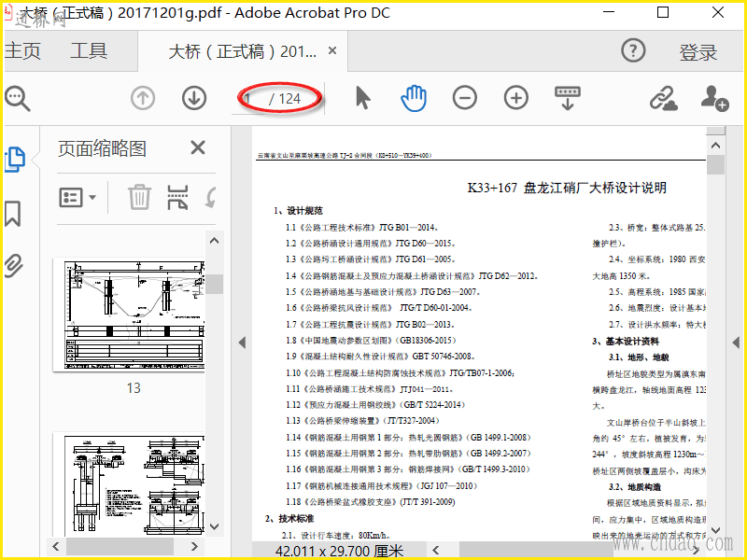Go to next page with down arrow

(x=194, y=99)
